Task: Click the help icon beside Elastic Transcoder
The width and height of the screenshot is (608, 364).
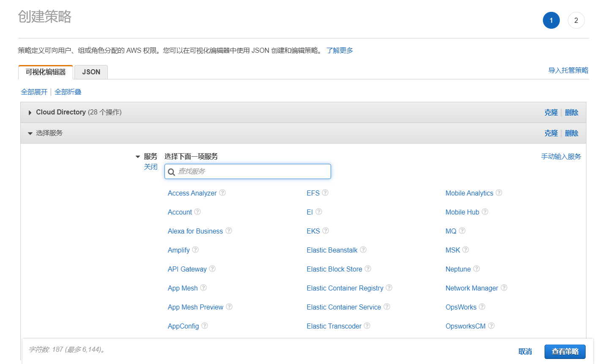Action: pos(367,326)
